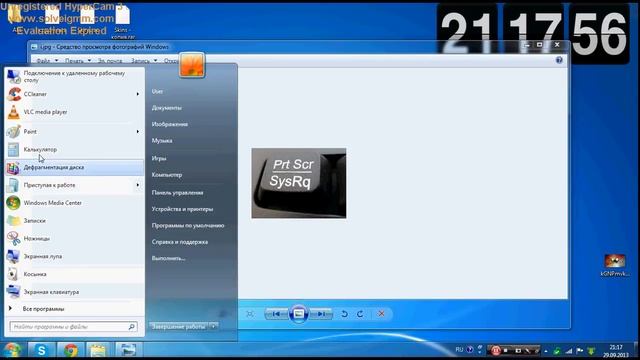640x360 pixels.
Task: Click HyperCam pause recording button in tray
Action: [x=496, y=350]
